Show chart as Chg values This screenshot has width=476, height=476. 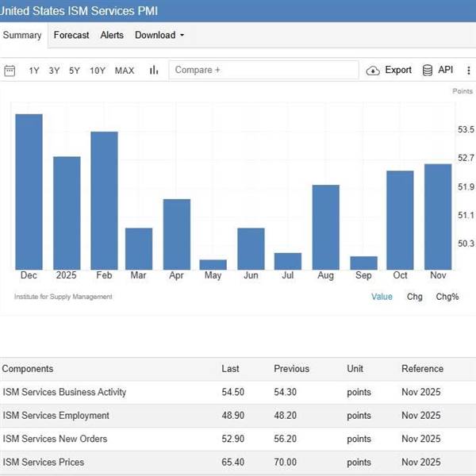(x=414, y=297)
